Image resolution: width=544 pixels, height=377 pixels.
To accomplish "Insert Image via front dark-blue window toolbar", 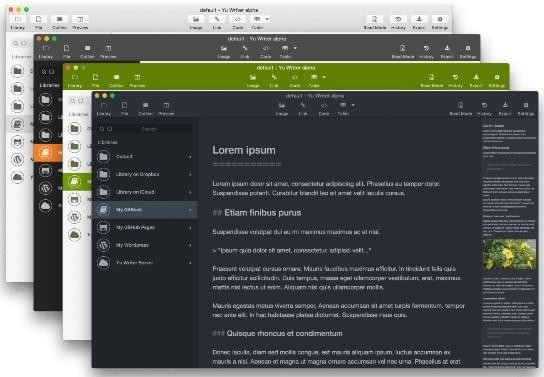I will pos(282,105).
